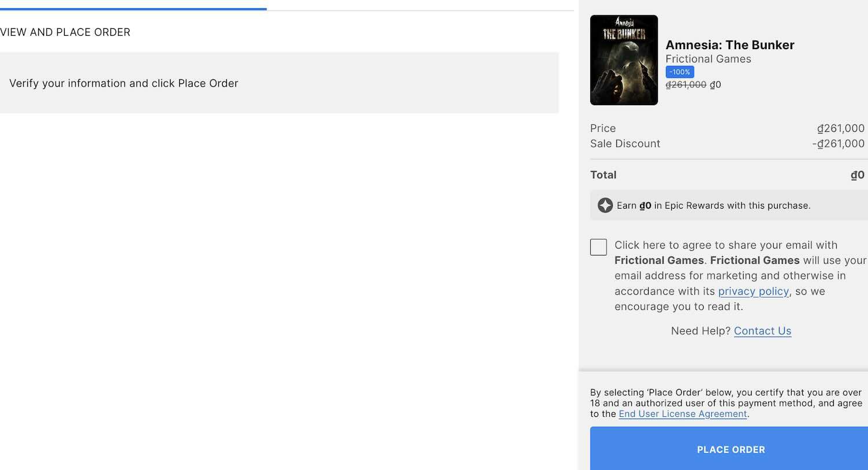Open the End User License Agreement link
Viewport: 868px width, 470px height.
coord(682,414)
